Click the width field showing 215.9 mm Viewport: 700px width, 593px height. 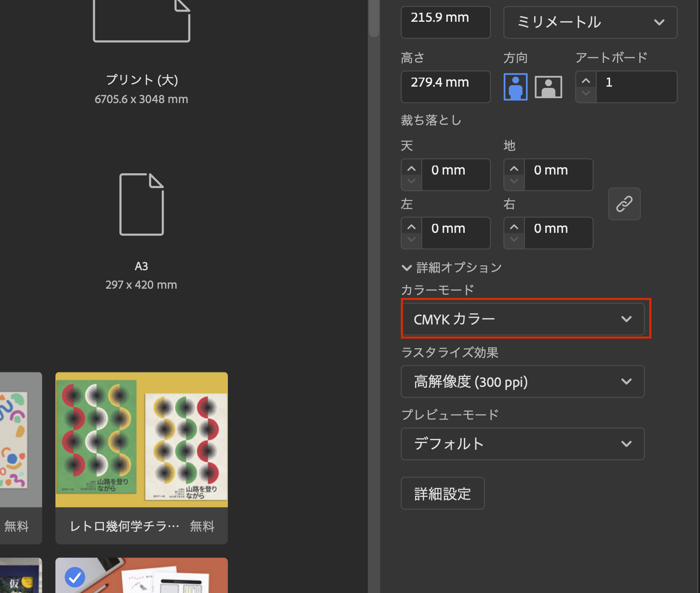(445, 22)
